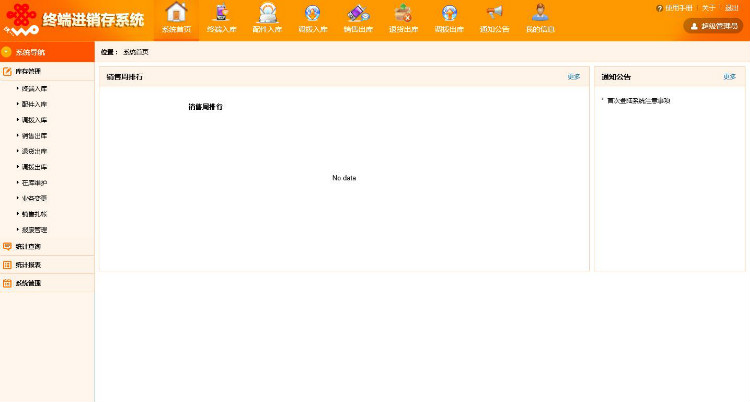750x402 pixels.
Task: Open the 系统首页 house icon
Action: click(x=176, y=13)
